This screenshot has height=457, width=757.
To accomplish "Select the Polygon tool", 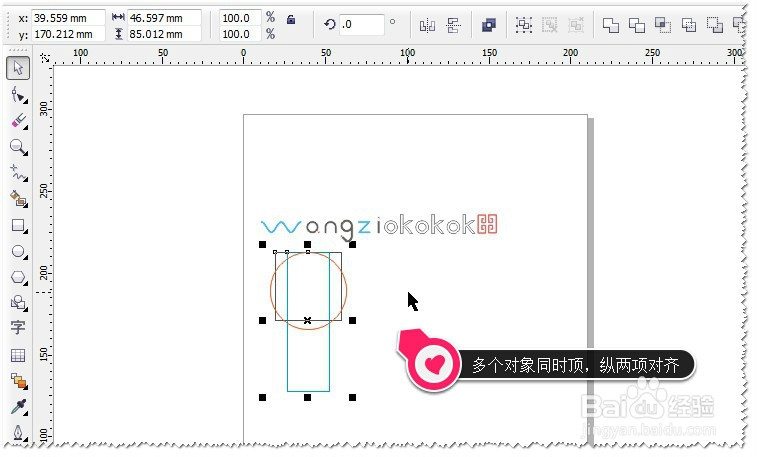I will [18, 277].
